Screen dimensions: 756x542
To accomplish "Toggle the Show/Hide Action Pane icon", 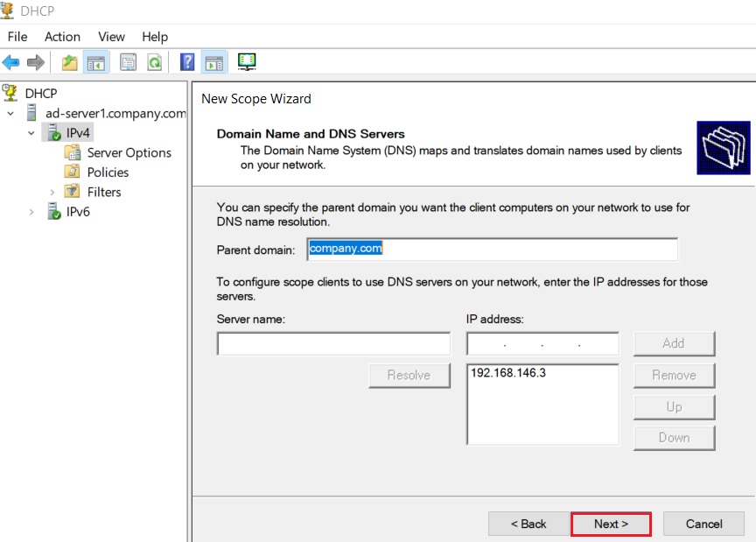I will [x=214, y=62].
